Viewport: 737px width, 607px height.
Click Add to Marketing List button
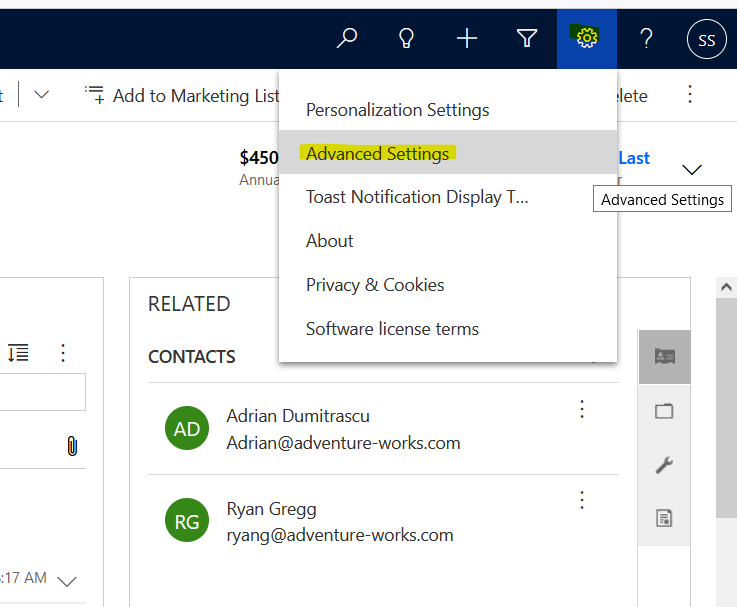(183, 95)
